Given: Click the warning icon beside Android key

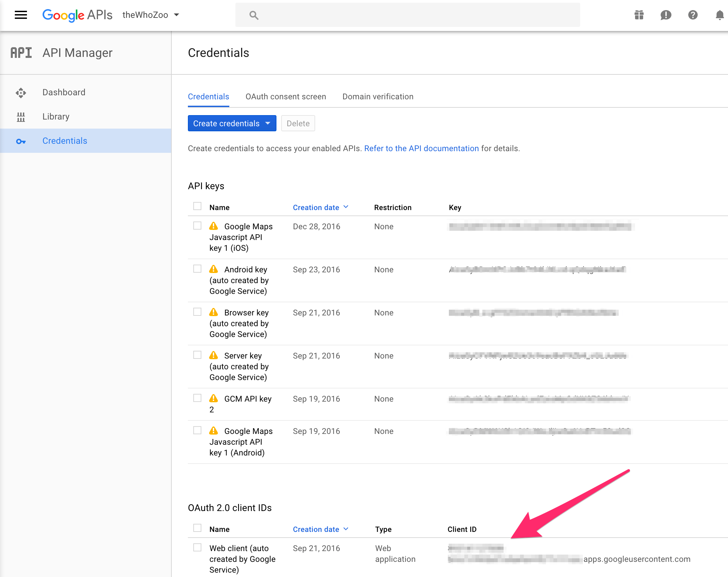Looking at the screenshot, I should [x=214, y=269].
